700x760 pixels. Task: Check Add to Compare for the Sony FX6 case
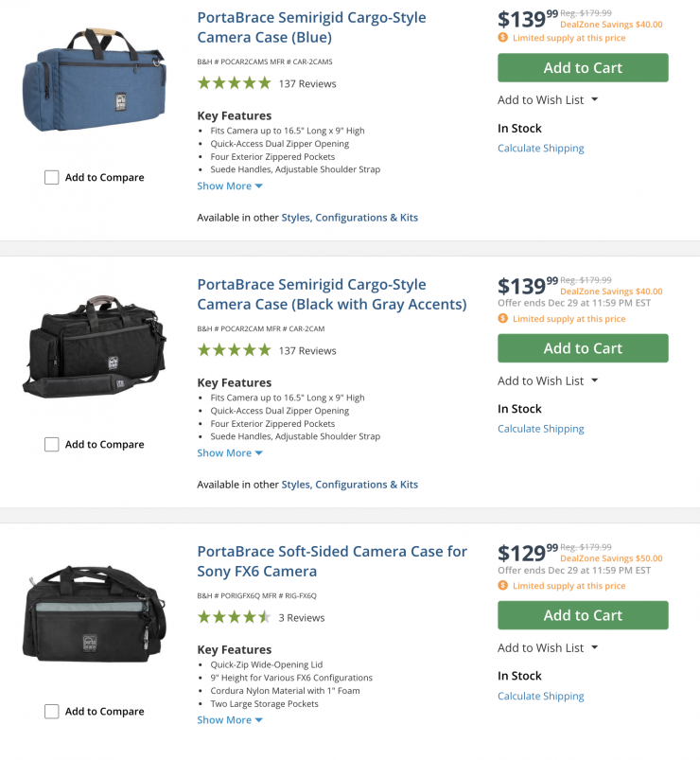52,711
